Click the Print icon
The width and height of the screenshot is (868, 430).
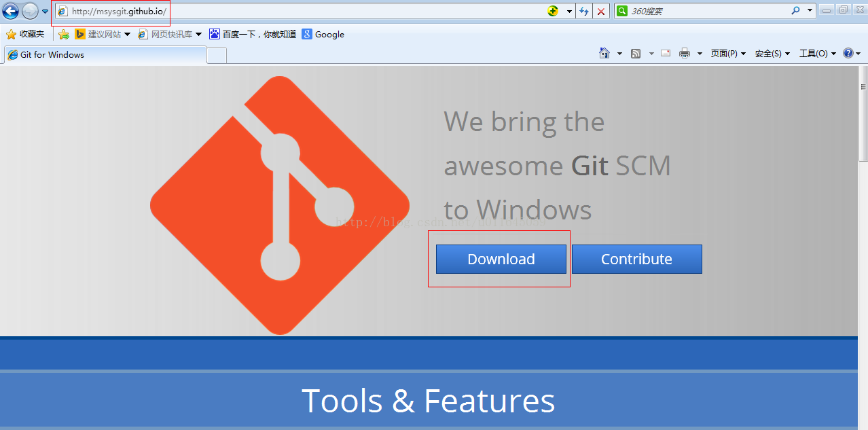coord(685,53)
